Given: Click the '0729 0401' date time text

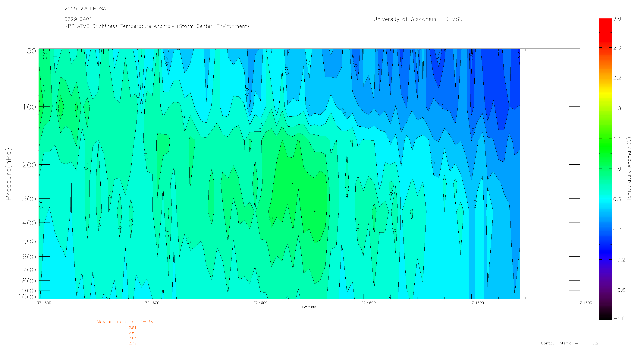Looking at the screenshot, I should pos(78,19).
